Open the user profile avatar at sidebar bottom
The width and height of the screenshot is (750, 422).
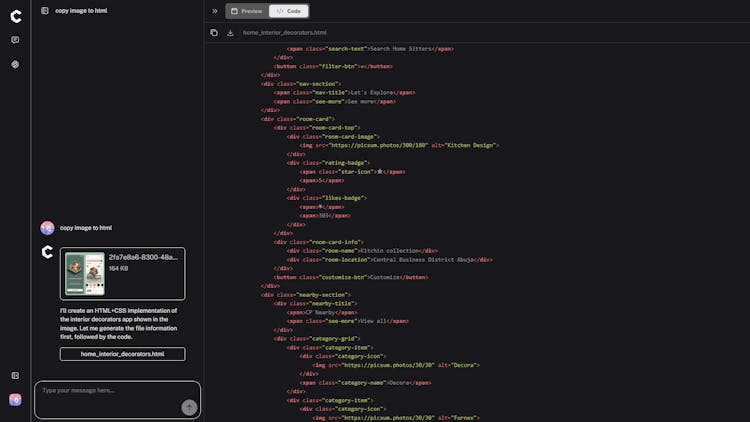(x=15, y=400)
